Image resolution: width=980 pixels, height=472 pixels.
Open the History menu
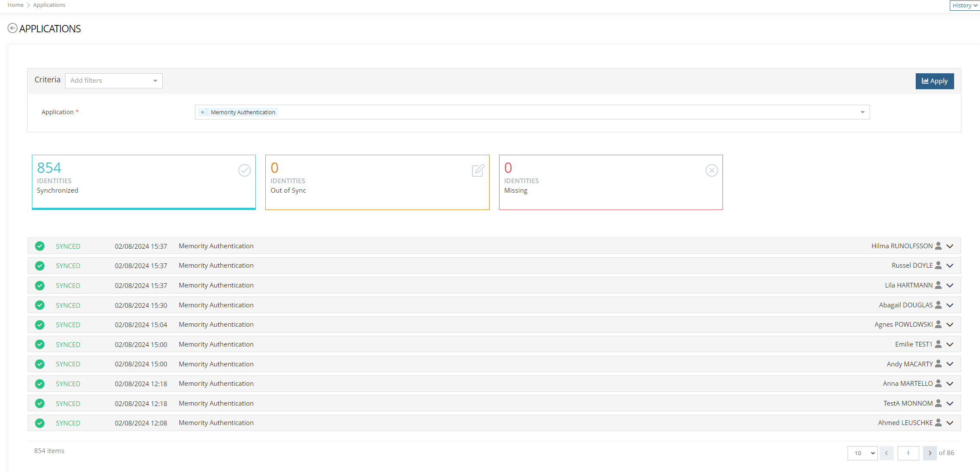pyautogui.click(x=964, y=5)
